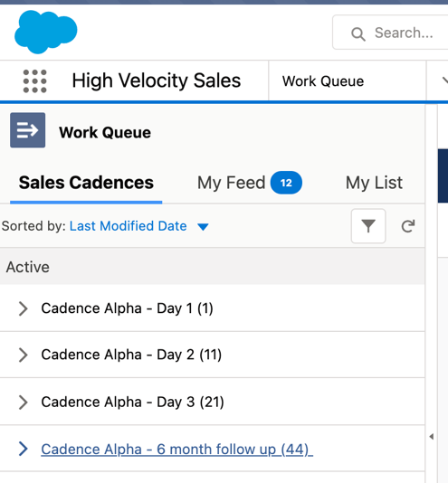Click the Work Queue arrow icon

pos(28,130)
